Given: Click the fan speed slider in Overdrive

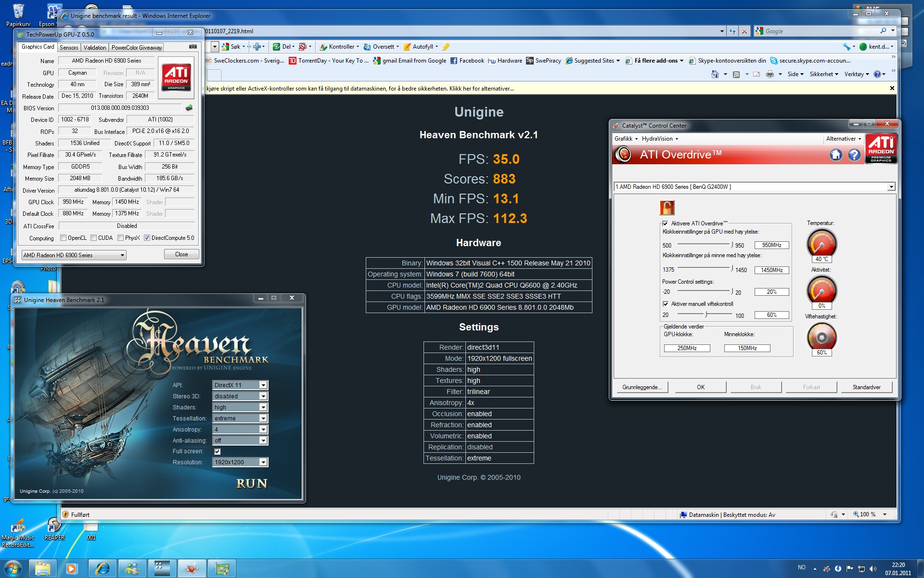Looking at the screenshot, I should [x=705, y=315].
